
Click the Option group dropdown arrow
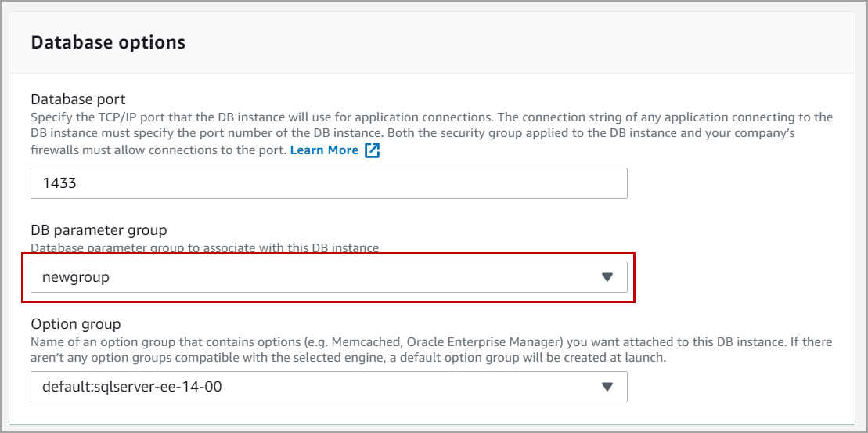click(607, 387)
